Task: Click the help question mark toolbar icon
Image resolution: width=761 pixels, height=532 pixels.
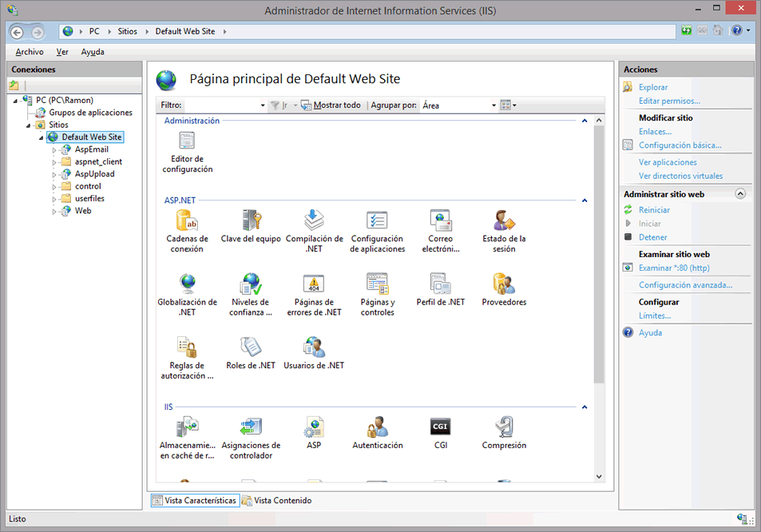Action: tap(737, 30)
